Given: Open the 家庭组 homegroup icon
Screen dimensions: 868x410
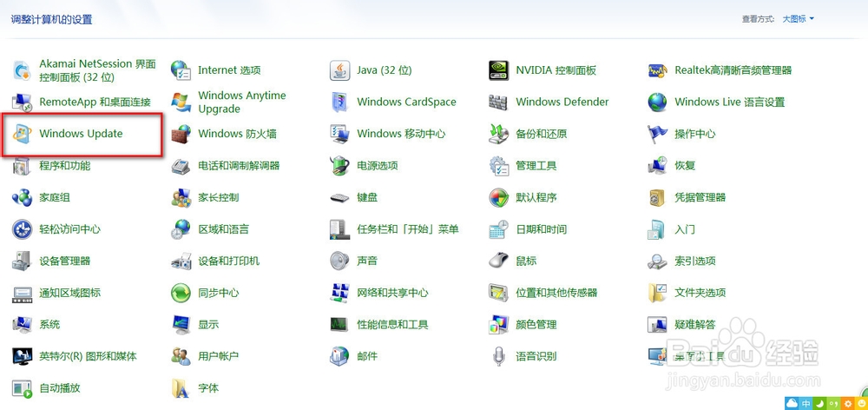Looking at the screenshot, I should [x=23, y=197].
